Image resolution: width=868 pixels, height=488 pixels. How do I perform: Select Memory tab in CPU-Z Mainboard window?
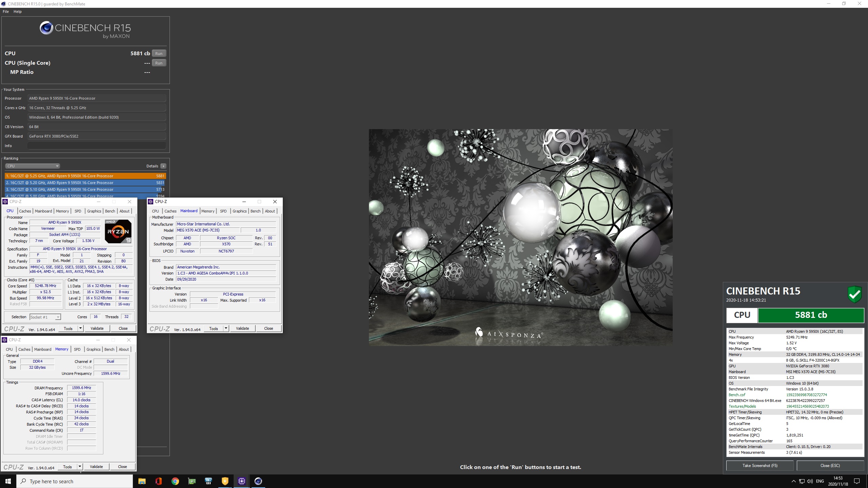208,211
